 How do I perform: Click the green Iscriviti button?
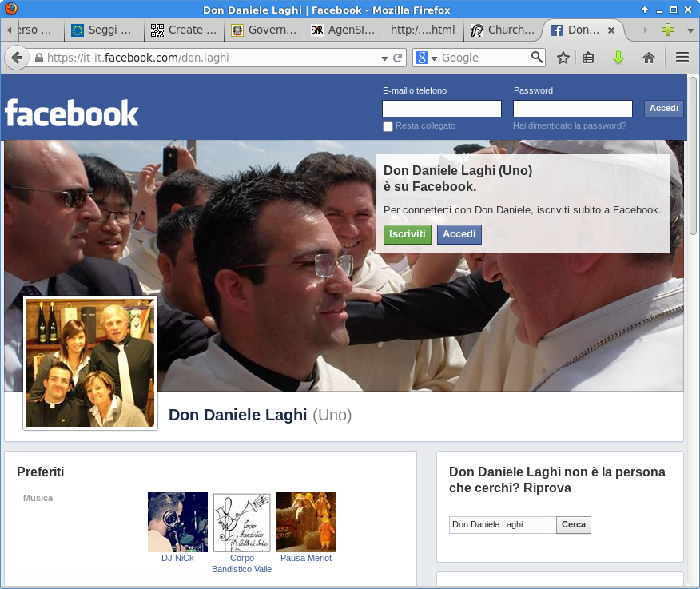pos(407,234)
